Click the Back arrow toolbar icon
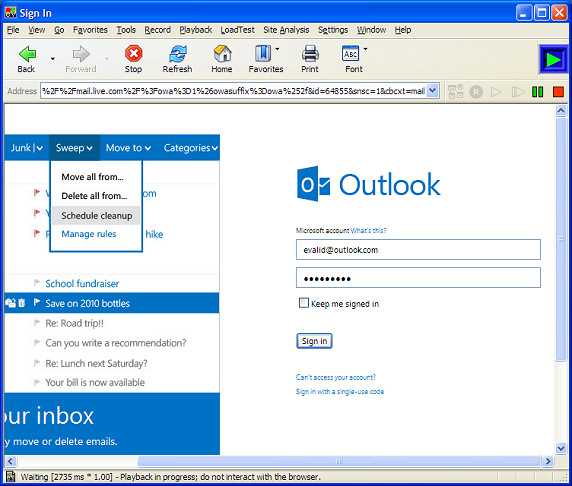Screen dimensions: 572x486 [x=27, y=54]
